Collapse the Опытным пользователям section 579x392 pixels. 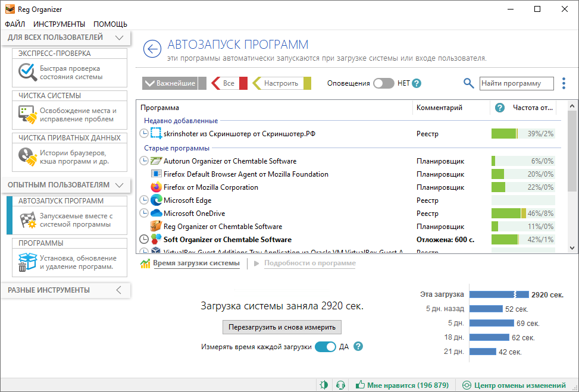pyautogui.click(x=119, y=185)
